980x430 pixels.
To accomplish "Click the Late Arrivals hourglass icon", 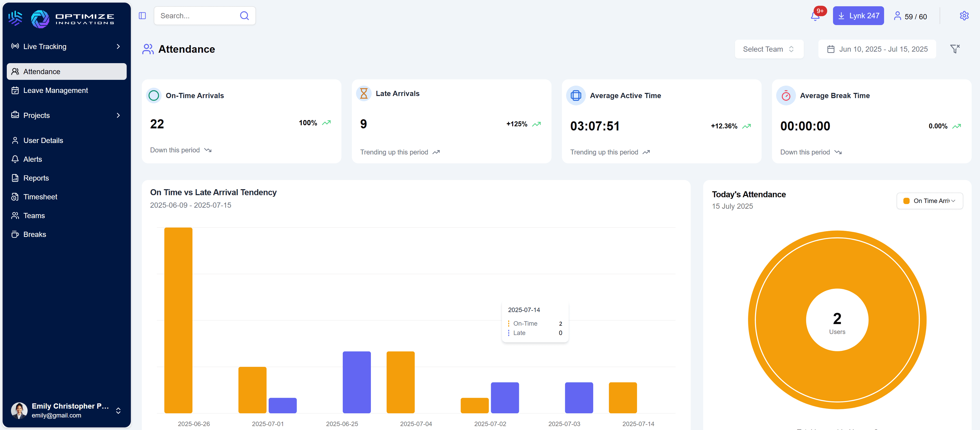I will pyautogui.click(x=364, y=93).
